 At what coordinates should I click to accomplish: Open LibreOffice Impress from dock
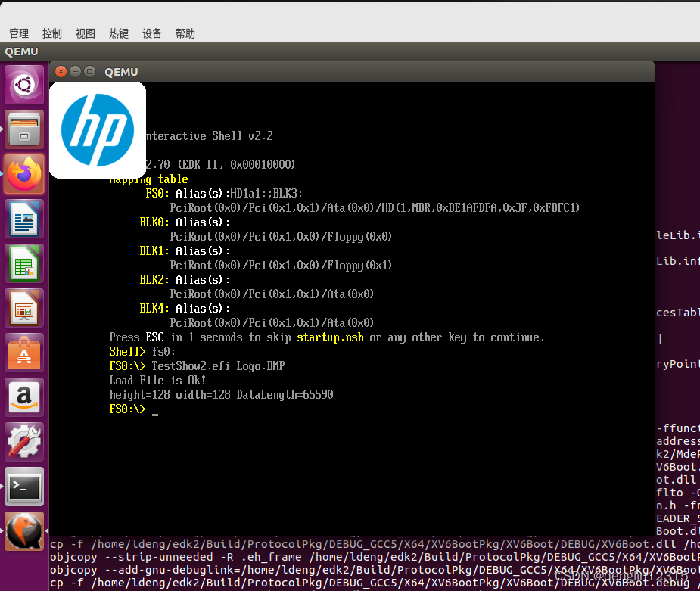click(x=24, y=308)
